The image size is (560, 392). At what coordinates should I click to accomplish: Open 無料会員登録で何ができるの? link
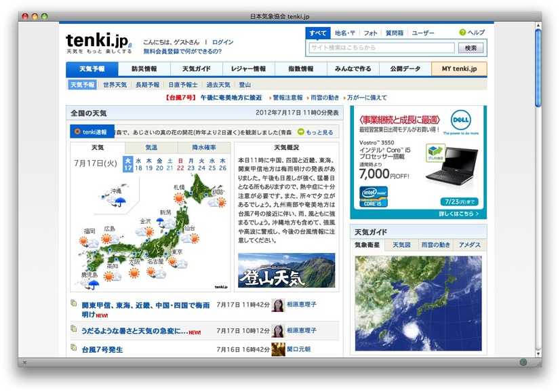click(182, 52)
